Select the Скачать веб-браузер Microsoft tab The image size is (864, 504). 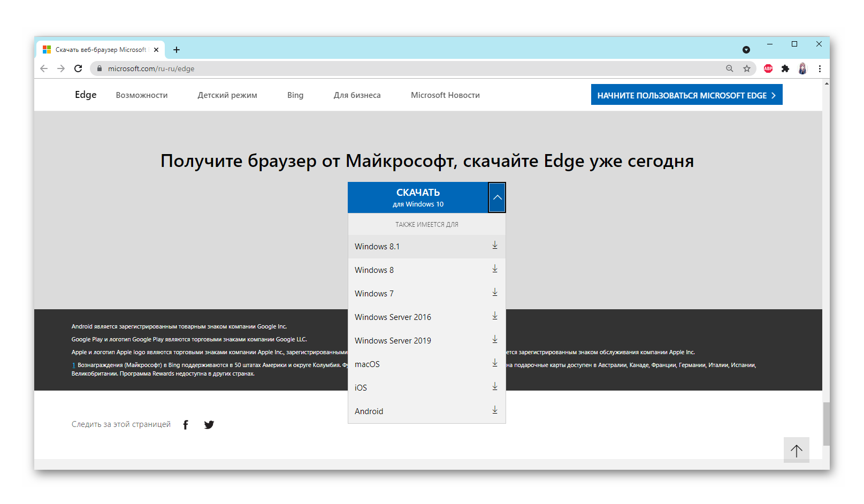coord(101,50)
